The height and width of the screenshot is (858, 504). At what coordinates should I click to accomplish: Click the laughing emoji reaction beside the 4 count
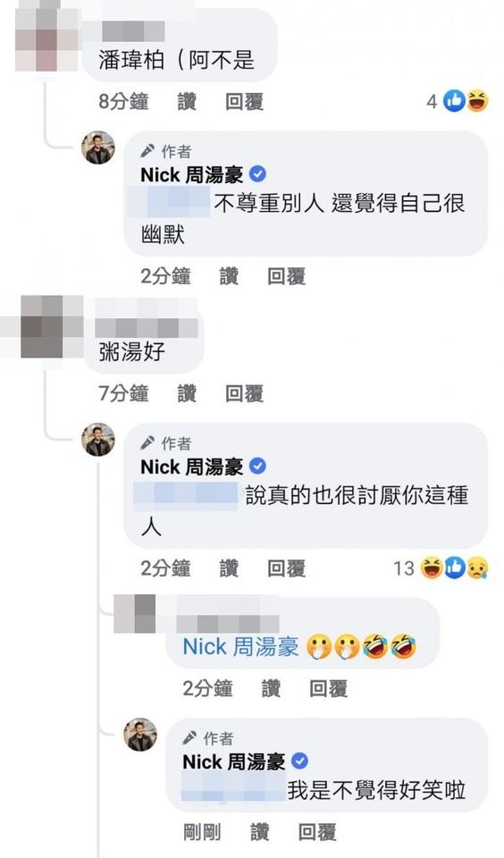click(478, 101)
